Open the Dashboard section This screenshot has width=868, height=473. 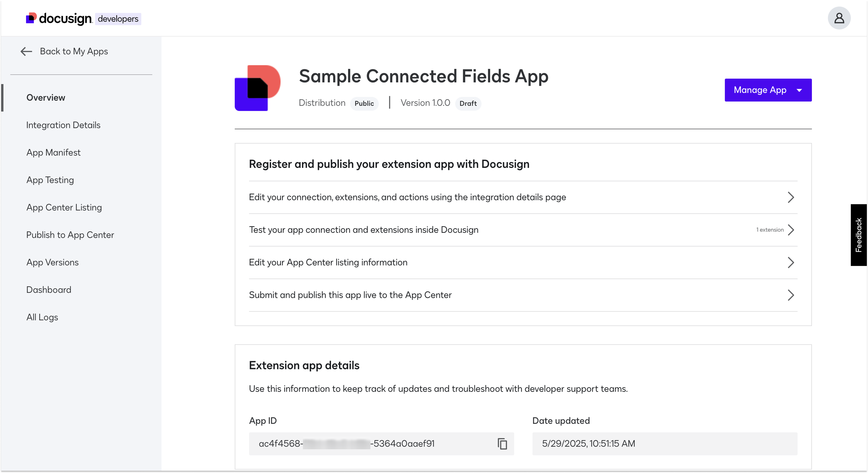click(x=48, y=289)
